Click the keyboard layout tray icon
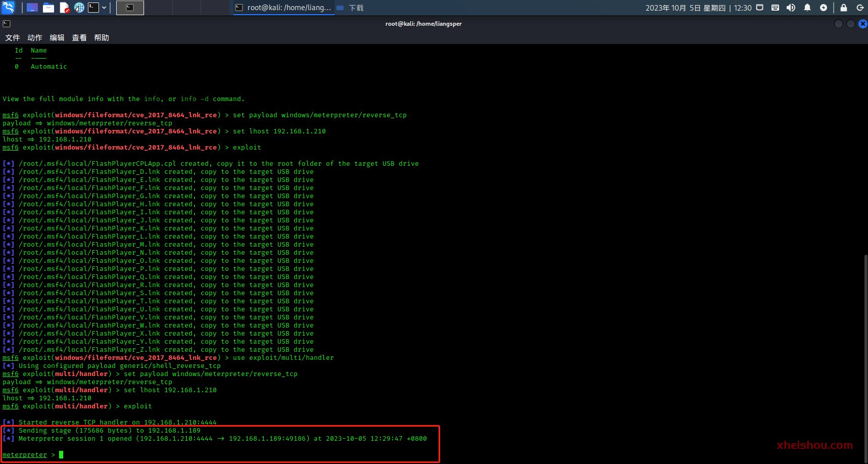868x464 pixels. pos(775,8)
